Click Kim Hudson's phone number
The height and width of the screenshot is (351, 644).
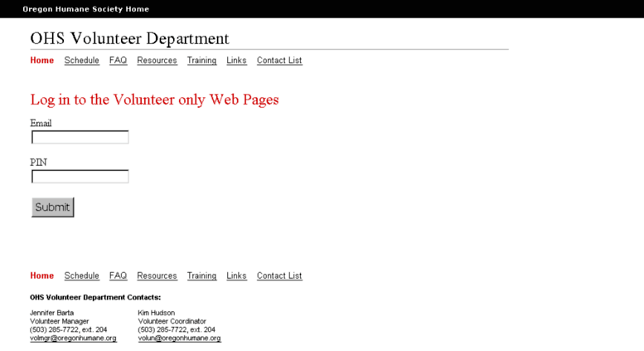[x=177, y=329]
